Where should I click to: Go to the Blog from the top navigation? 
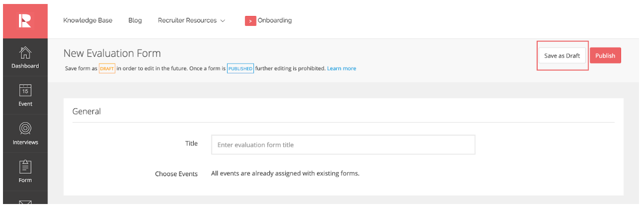click(x=135, y=20)
